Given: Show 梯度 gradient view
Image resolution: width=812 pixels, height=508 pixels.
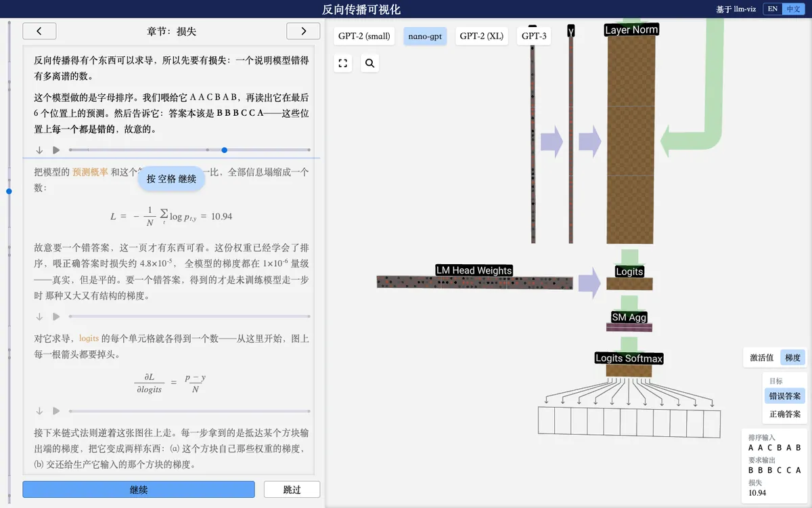Looking at the screenshot, I should (x=792, y=358).
